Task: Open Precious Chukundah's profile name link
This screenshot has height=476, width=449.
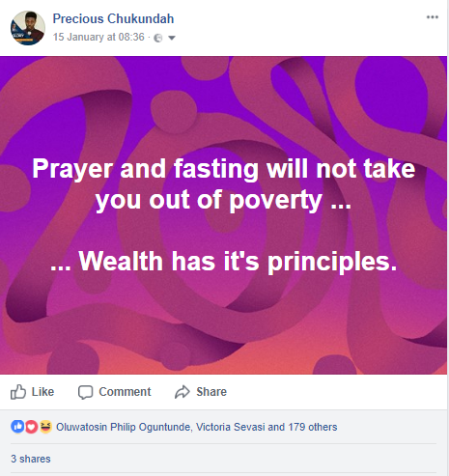Action: tap(113, 18)
